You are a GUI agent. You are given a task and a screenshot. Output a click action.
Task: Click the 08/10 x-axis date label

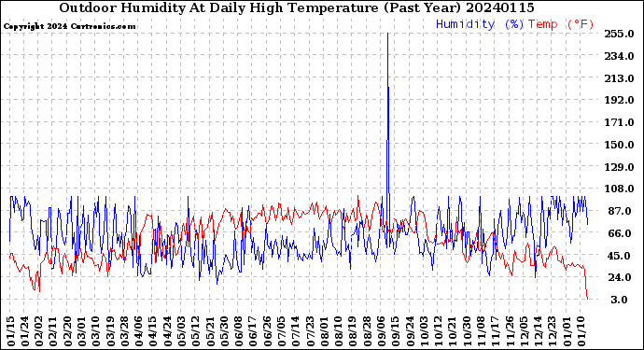click(339, 331)
